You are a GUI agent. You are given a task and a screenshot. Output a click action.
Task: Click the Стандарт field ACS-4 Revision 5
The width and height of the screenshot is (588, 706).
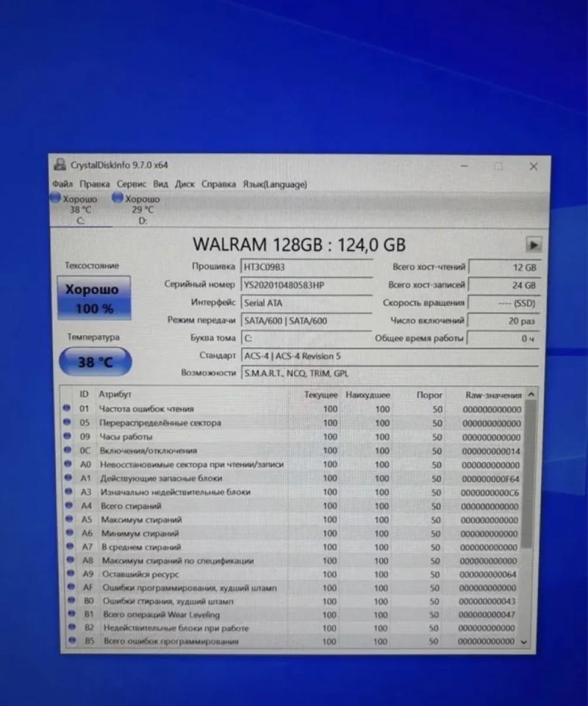pyautogui.click(x=390, y=356)
